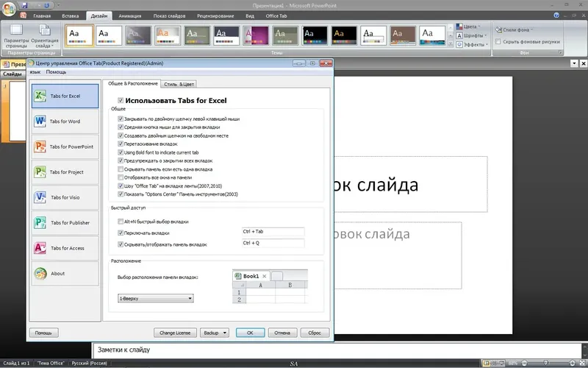Viewport: 588px width, 368px height.
Task: Open the Анимация ribbon tab
Action: (130, 15)
